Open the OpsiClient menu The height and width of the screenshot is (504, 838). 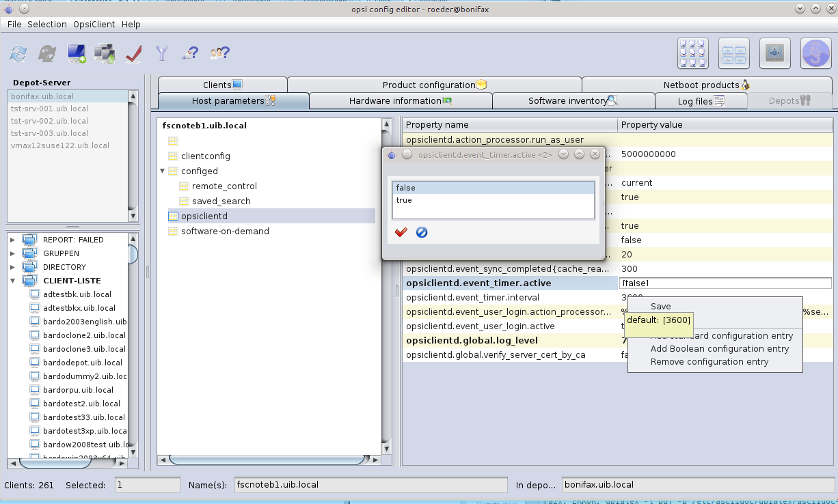[x=94, y=24]
